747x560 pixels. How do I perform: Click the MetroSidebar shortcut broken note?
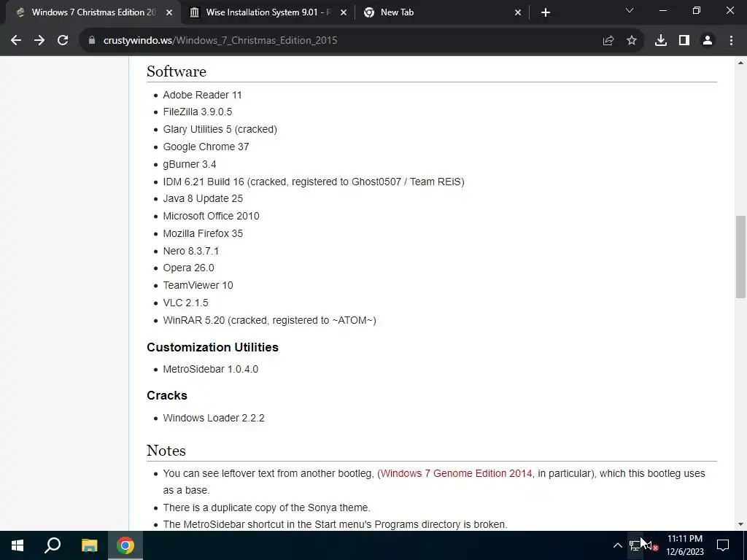(x=335, y=524)
